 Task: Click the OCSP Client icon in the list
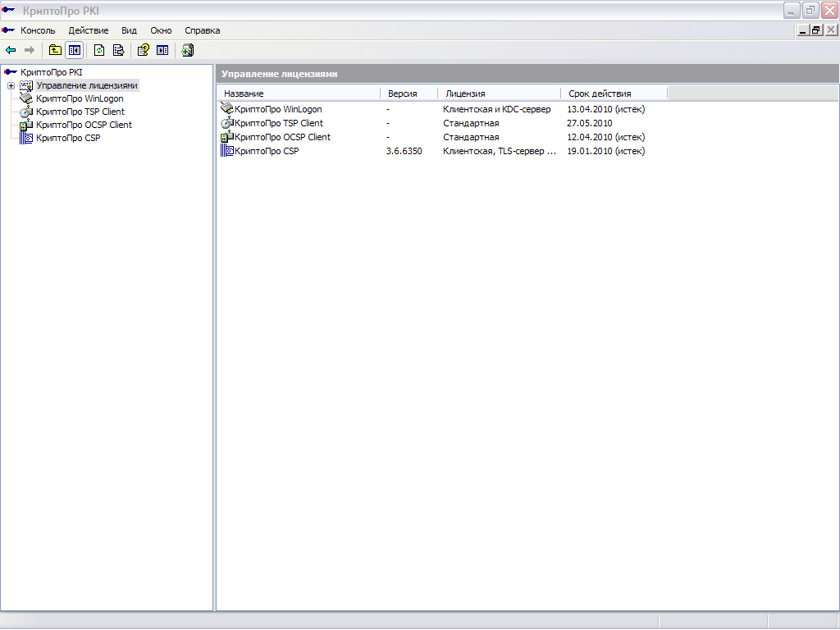pyautogui.click(x=227, y=137)
